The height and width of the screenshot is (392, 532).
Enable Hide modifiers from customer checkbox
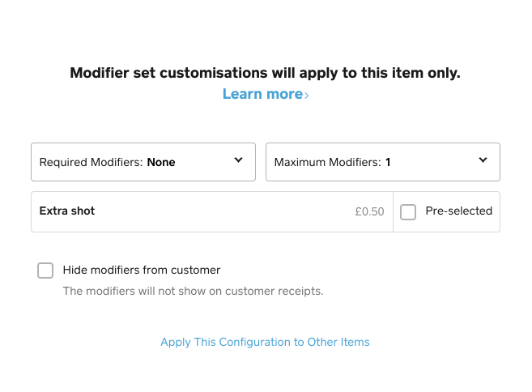(45, 271)
